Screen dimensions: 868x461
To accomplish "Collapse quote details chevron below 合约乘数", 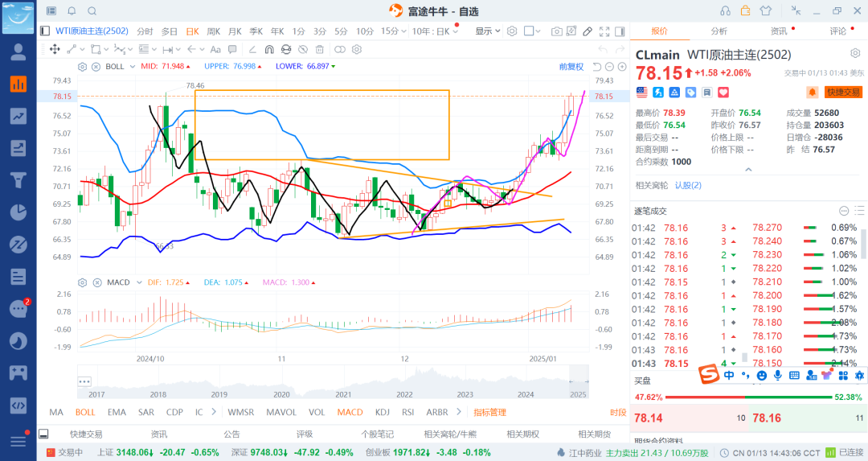I will click(x=748, y=170).
